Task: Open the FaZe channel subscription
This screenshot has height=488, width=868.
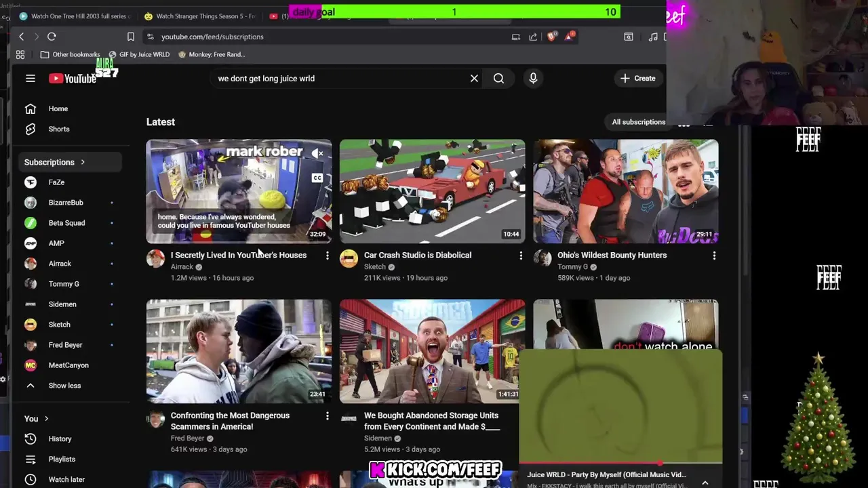Action: tap(71, 182)
